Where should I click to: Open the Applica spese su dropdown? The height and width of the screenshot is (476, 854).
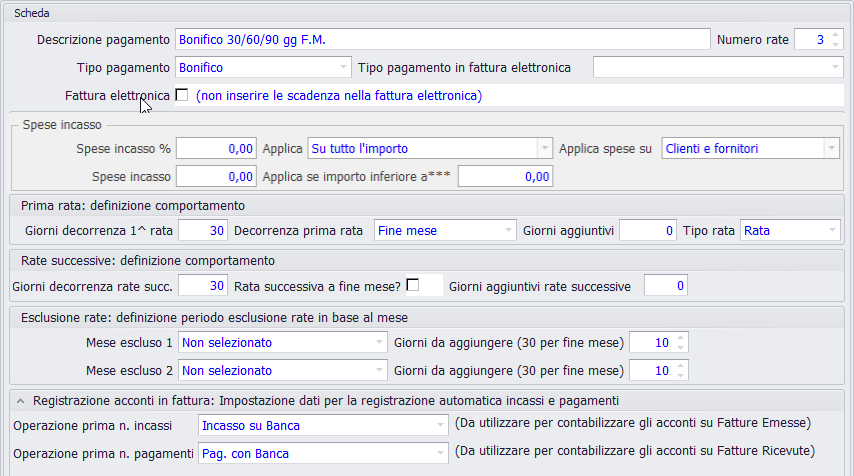click(832, 149)
